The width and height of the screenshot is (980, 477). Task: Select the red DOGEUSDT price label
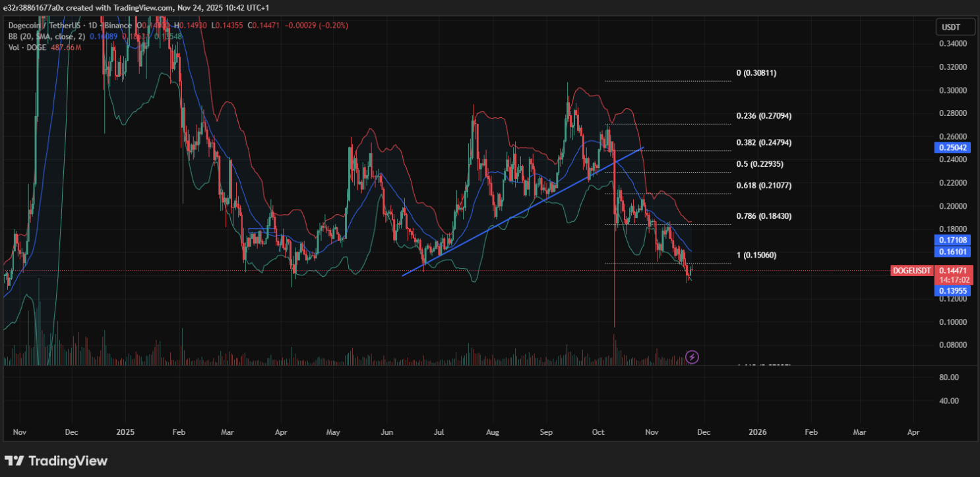pyautogui.click(x=911, y=270)
